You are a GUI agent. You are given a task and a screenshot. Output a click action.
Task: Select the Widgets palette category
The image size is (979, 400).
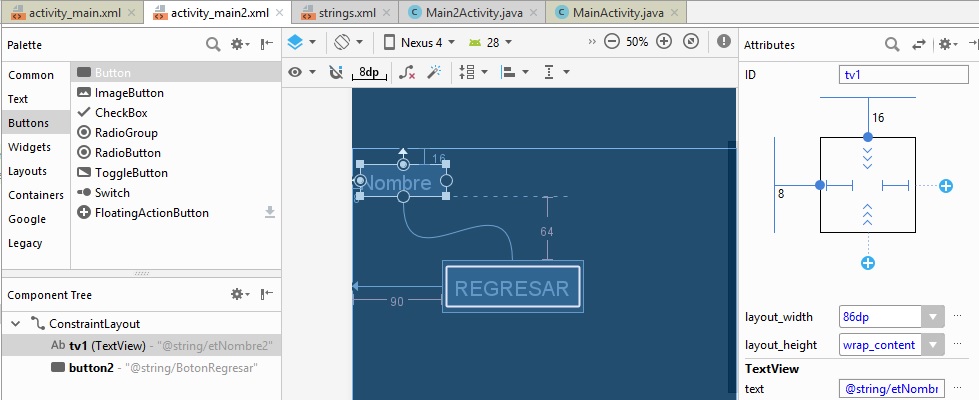(29, 147)
